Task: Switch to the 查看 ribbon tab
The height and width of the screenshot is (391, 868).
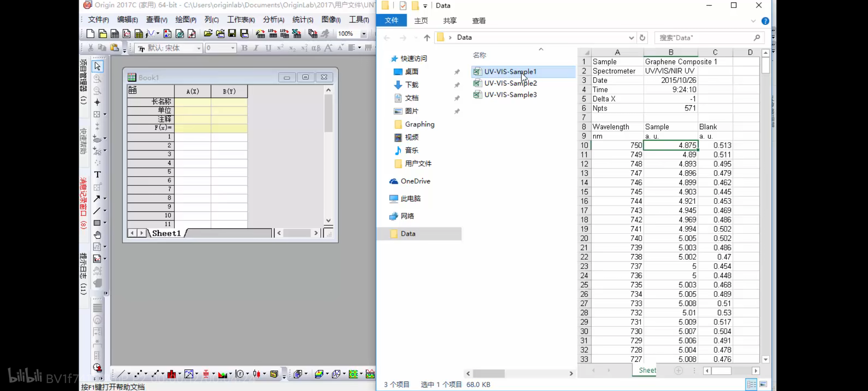Action: coord(479,21)
